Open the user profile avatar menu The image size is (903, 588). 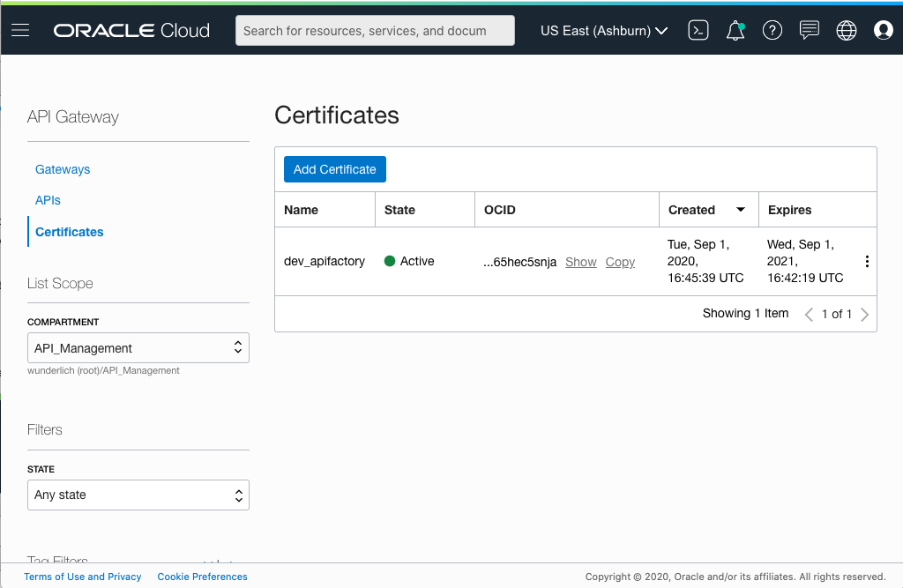[883, 29]
